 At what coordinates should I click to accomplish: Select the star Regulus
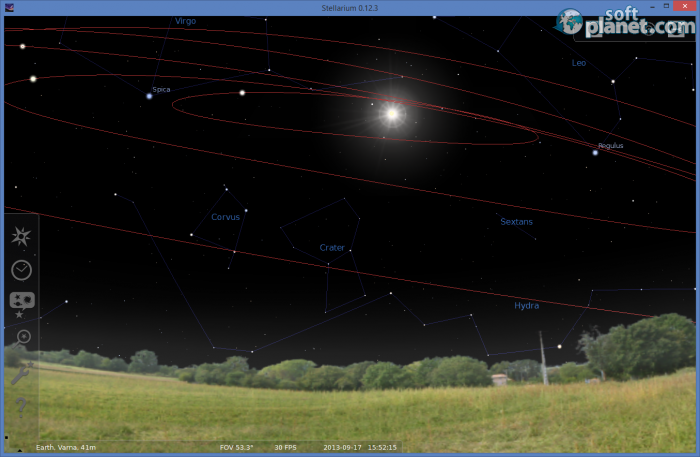click(595, 153)
